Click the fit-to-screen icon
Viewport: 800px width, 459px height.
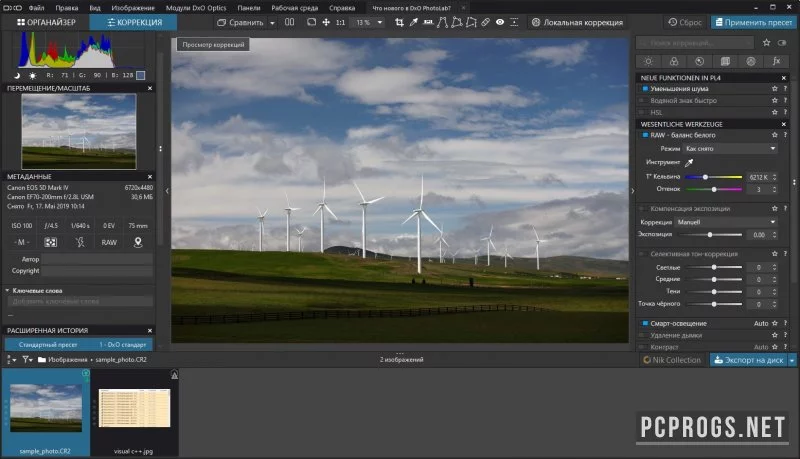point(311,22)
